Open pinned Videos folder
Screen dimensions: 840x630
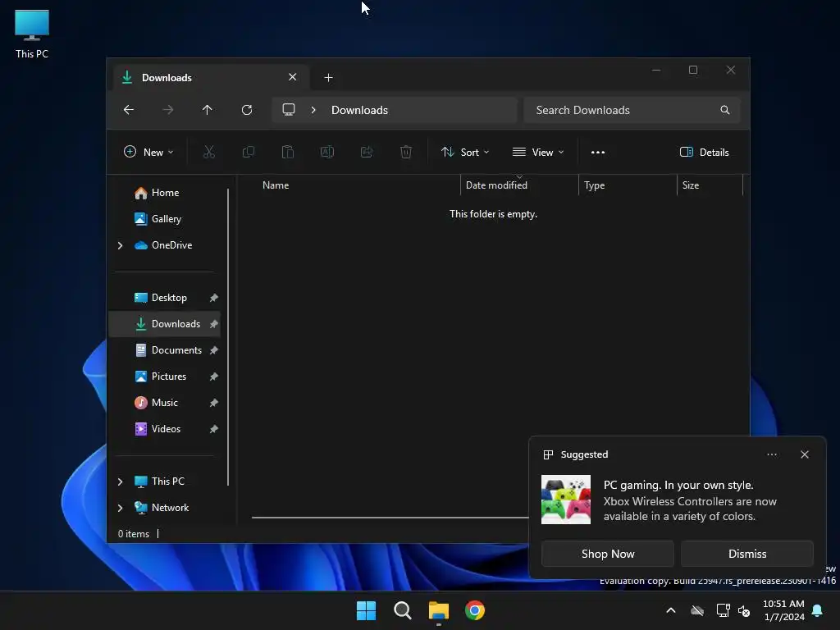tap(164, 429)
